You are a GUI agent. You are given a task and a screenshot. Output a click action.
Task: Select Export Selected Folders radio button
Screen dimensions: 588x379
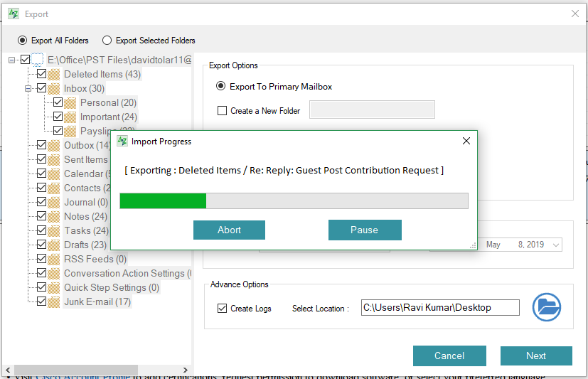point(107,41)
